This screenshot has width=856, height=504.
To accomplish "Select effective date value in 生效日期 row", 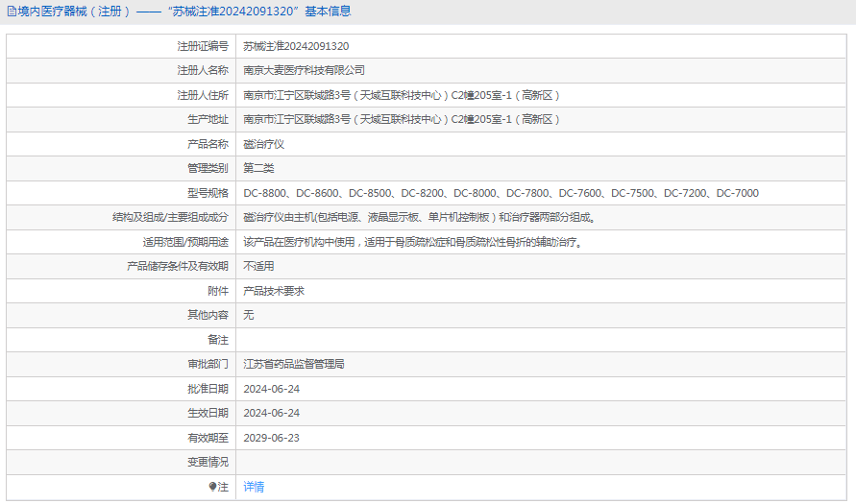I will (271, 413).
